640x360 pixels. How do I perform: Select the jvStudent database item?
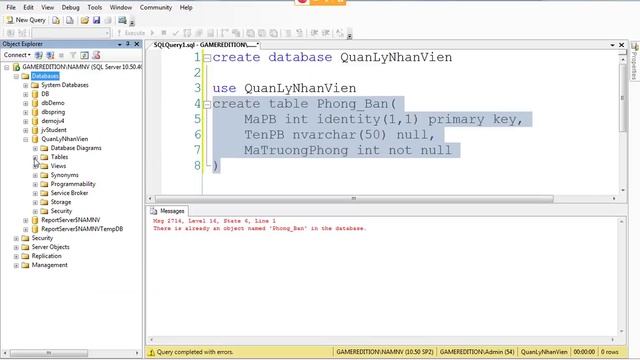click(54, 130)
